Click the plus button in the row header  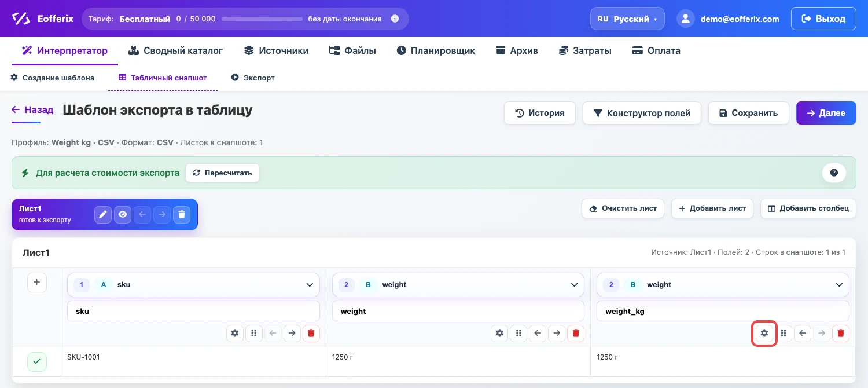coord(37,283)
